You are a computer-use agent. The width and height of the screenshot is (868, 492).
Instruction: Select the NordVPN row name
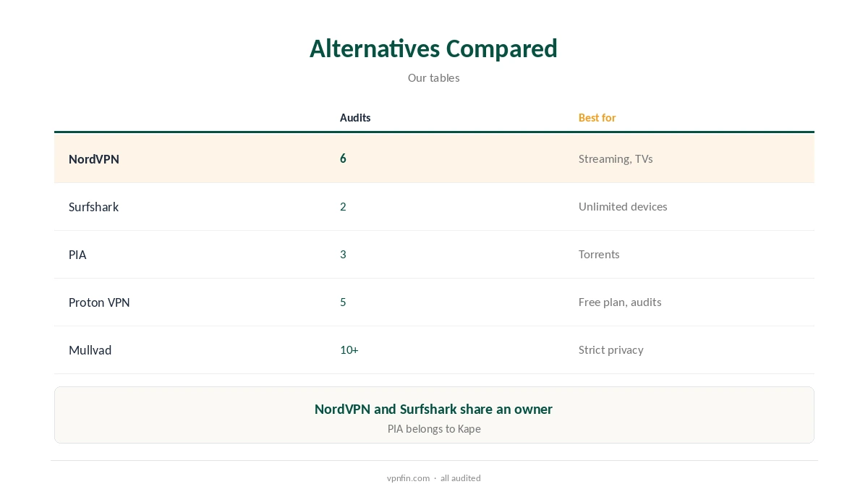pos(94,159)
